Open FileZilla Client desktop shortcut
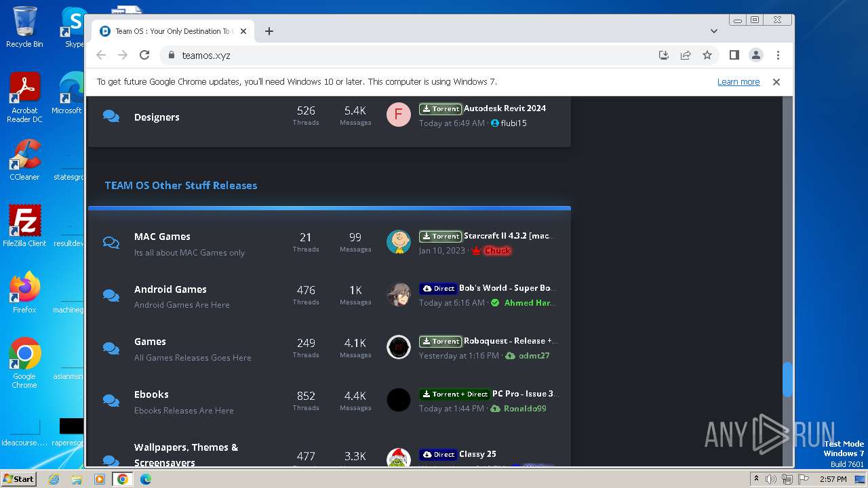This screenshot has width=868, height=488. (x=24, y=226)
